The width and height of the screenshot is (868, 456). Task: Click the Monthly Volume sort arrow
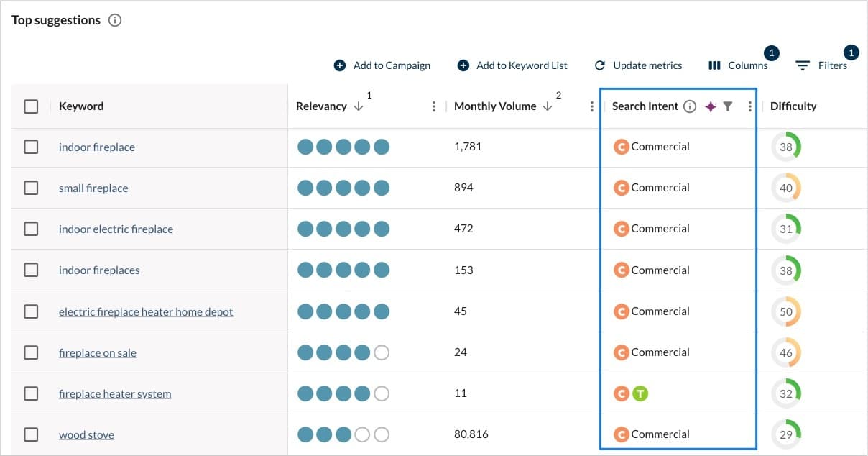point(548,106)
